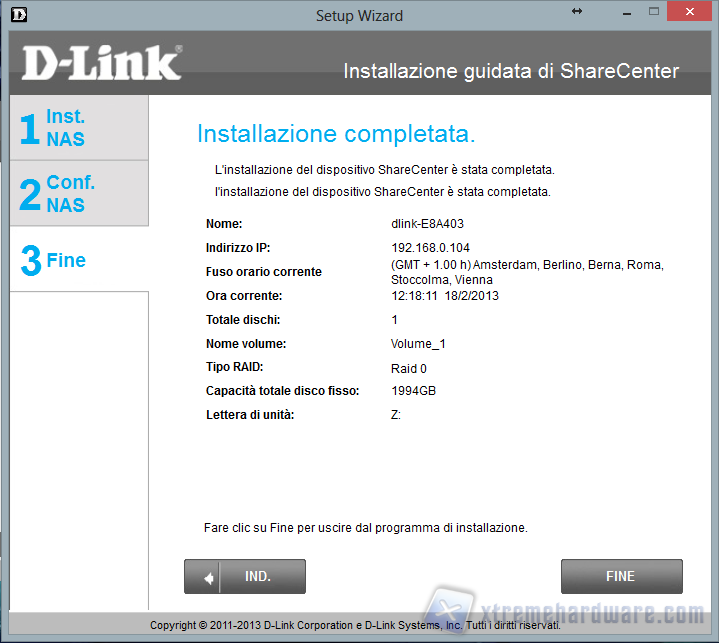
Task: Click FINE to exit the installer
Action: [621, 577]
